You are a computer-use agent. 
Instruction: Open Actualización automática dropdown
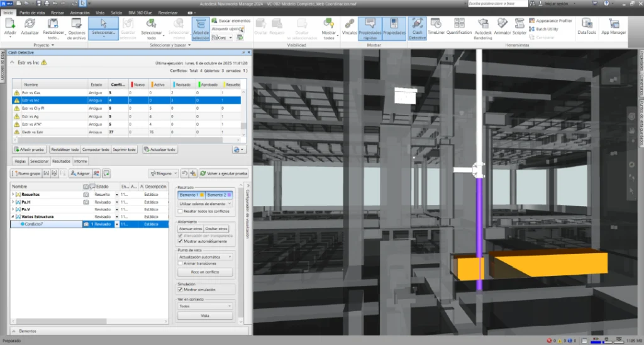point(205,257)
